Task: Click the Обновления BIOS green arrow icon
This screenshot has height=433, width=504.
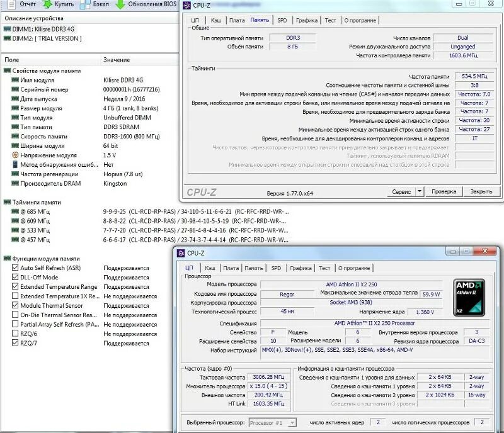Action: (x=120, y=4)
